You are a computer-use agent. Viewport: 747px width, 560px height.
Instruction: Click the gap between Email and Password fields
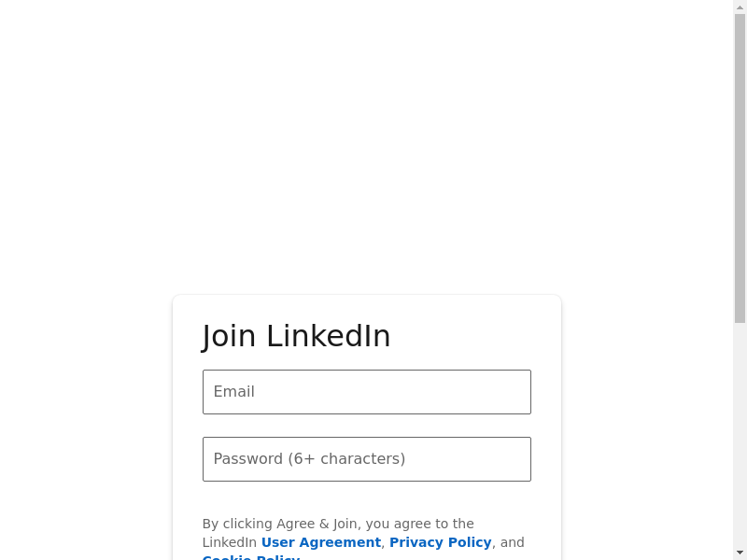pyautogui.click(x=366, y=426)
